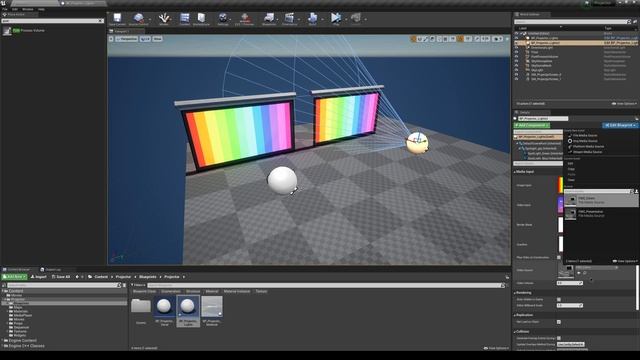640x360 pixels.
Task: Open Cinematics toolbar button
Action: click(289, 19)
